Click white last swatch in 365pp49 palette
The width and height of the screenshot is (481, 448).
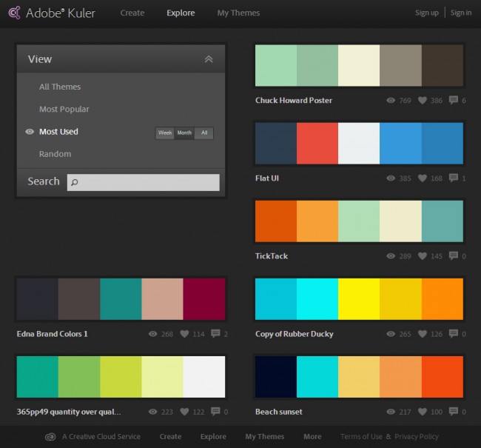(204, 377)
